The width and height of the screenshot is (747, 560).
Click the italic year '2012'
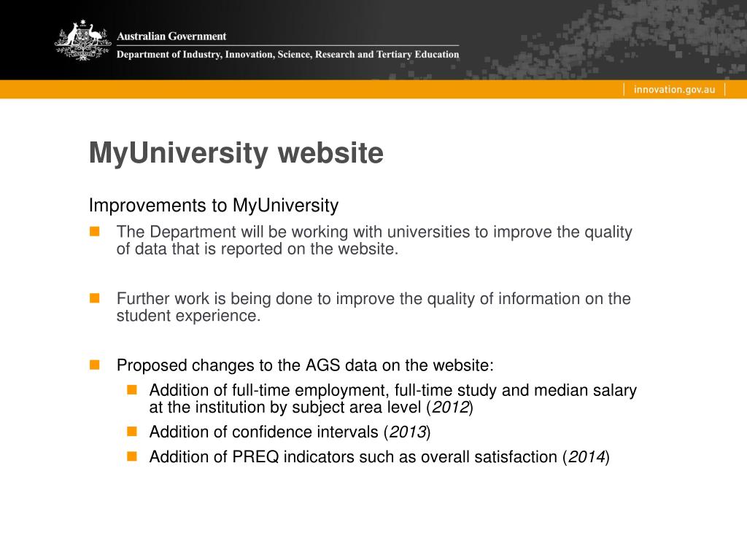[451, 407]
